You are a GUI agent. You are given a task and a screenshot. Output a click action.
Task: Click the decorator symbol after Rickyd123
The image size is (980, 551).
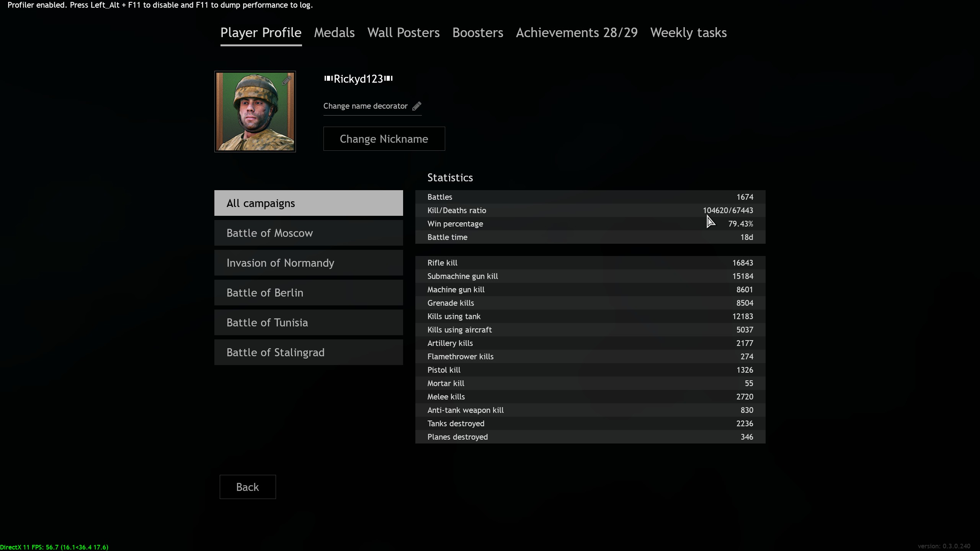pos(389,78)
